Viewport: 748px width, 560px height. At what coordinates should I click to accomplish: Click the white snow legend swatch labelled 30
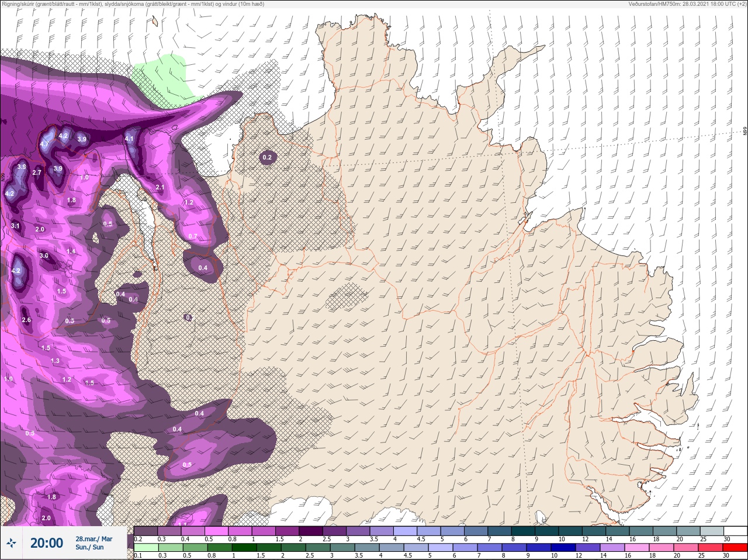click(x=736, y=531)
